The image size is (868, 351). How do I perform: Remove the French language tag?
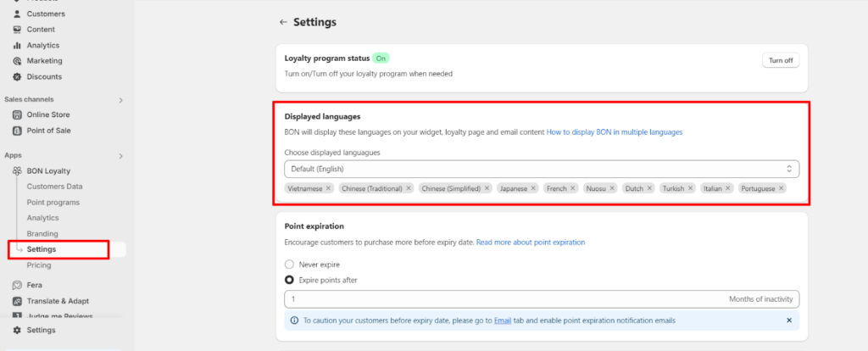tap(573, 188)
